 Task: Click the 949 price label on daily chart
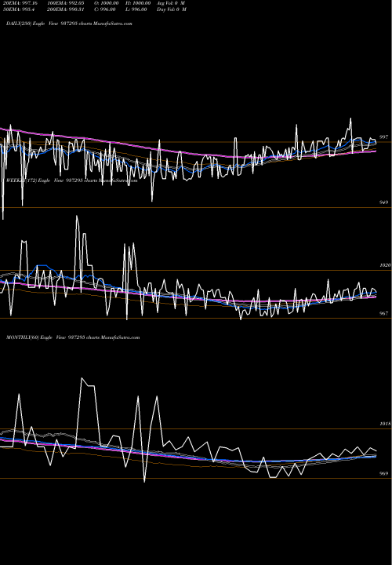coord(383,202)
